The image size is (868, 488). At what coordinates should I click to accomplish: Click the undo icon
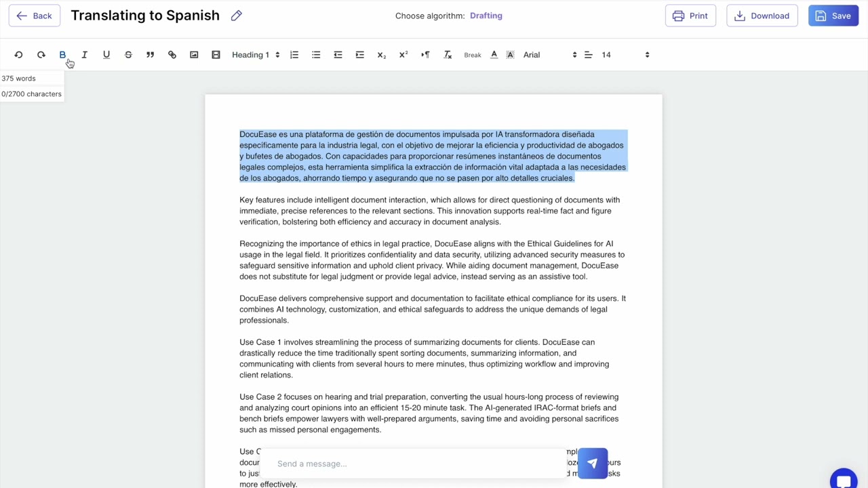click(19, 55)
